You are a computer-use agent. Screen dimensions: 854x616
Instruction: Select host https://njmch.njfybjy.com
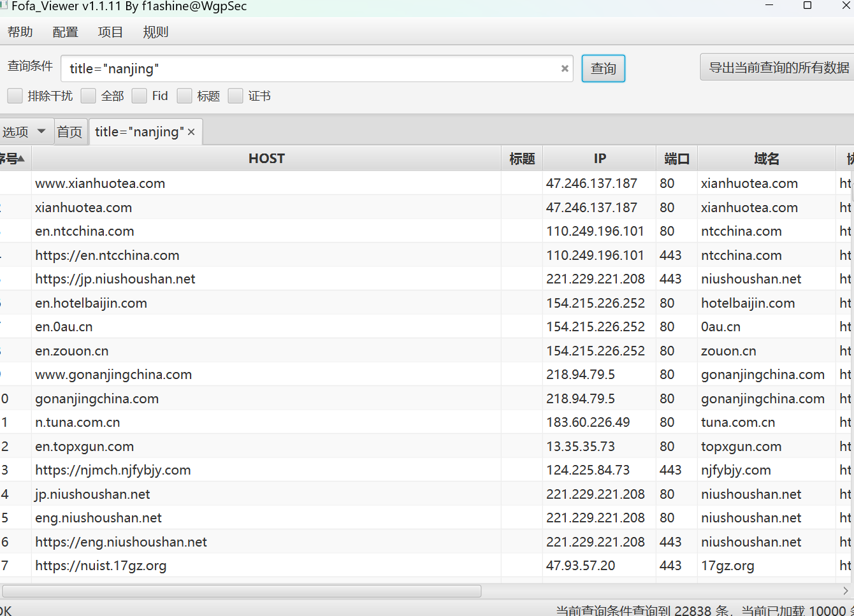(113, 470)
